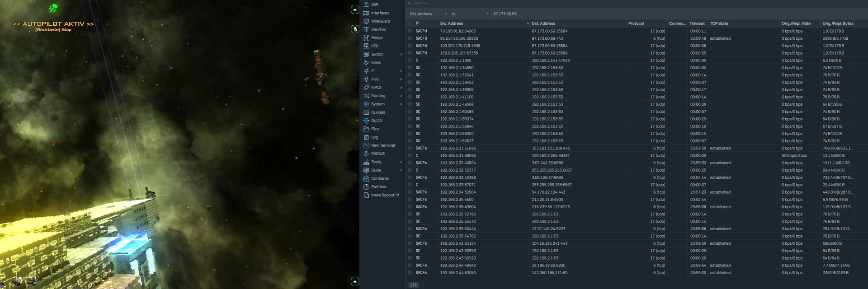Open the Partition icon in the sidebar
Screen dimensions: 868x289
[x=366, y=187]
